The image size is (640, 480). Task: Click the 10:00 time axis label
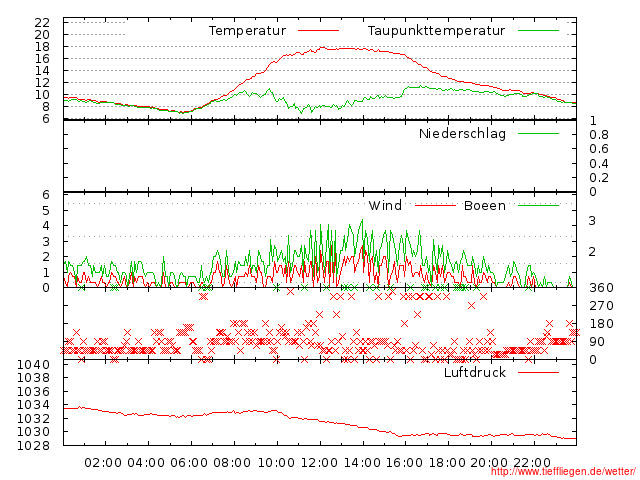click(x=276, y=463)
